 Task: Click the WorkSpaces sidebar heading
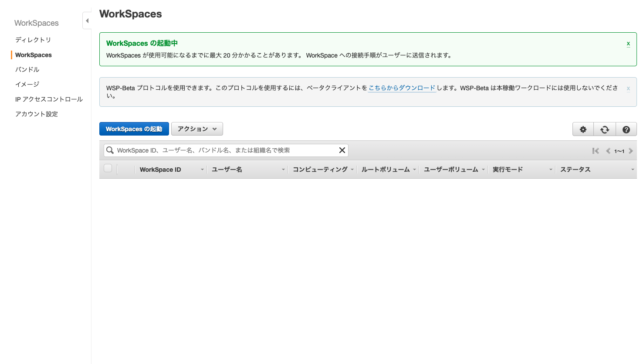tap(36, 23)
